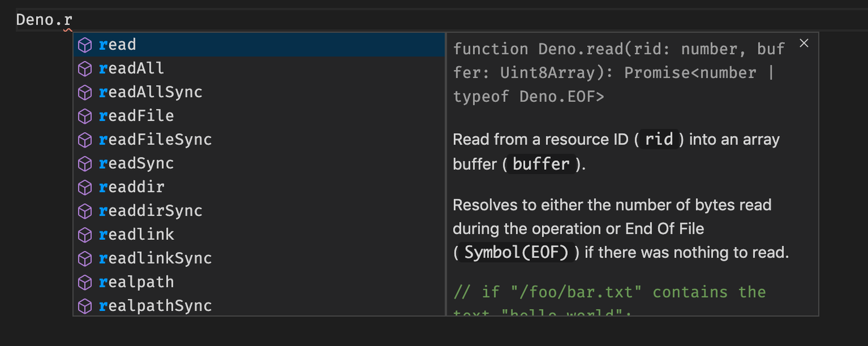This screenshot has width=868, height=346.
Task: Select the readlinkSync suggestion
Action: pos(156,259)
